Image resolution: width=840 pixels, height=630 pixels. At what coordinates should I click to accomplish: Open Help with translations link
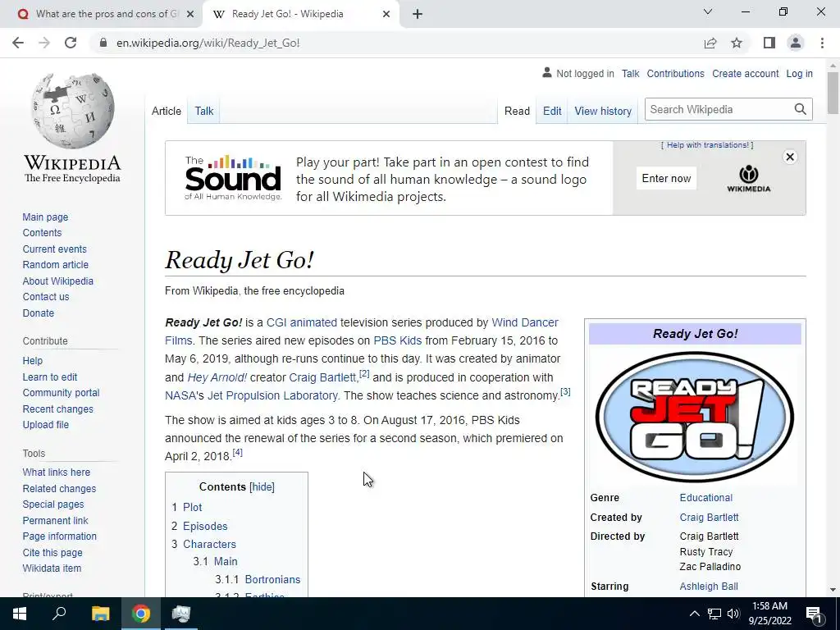[707, 145]
